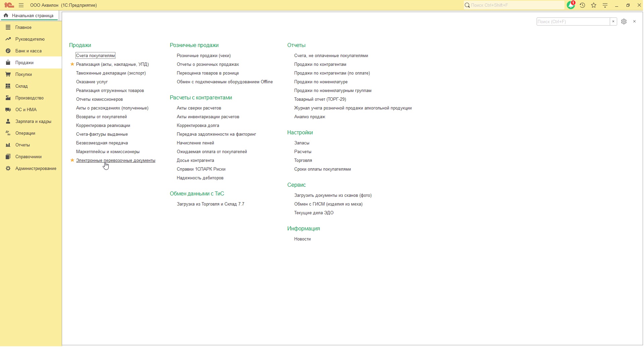644x357 pixels.
Task: Clear the menu search field
Action: pyautogui.click(x=613, y=21)
